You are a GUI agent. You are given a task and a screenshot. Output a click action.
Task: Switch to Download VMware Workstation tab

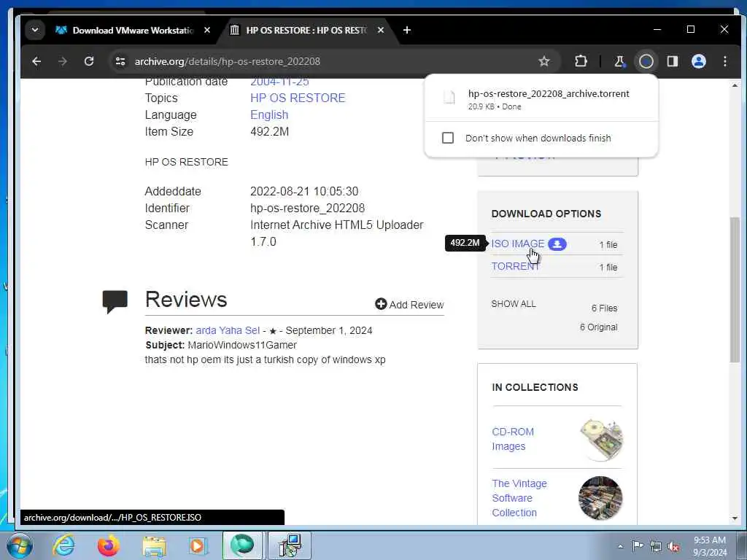[133, 30]
